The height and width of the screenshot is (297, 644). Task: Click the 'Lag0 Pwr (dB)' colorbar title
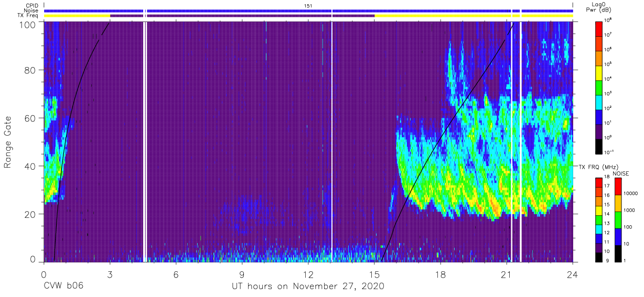[x=600, y=7]
